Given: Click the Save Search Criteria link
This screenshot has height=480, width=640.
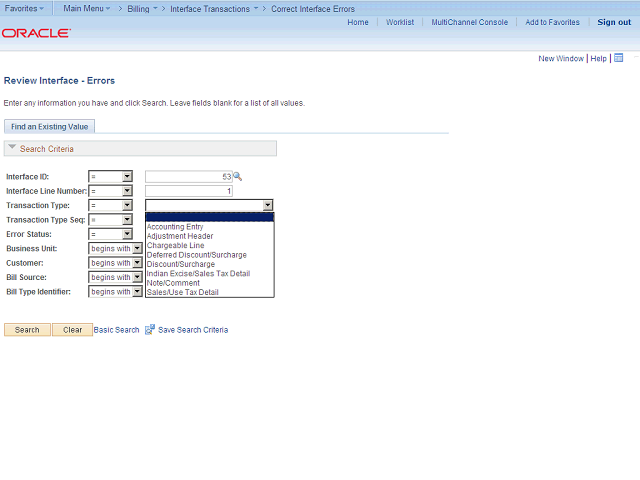Looking at the screenshot, I should pos(193,330).
